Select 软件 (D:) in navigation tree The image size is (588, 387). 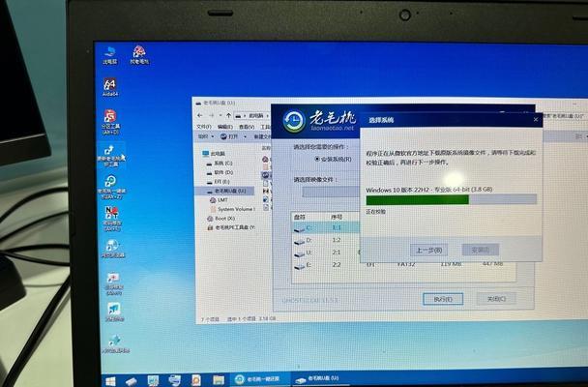[220, 172]
